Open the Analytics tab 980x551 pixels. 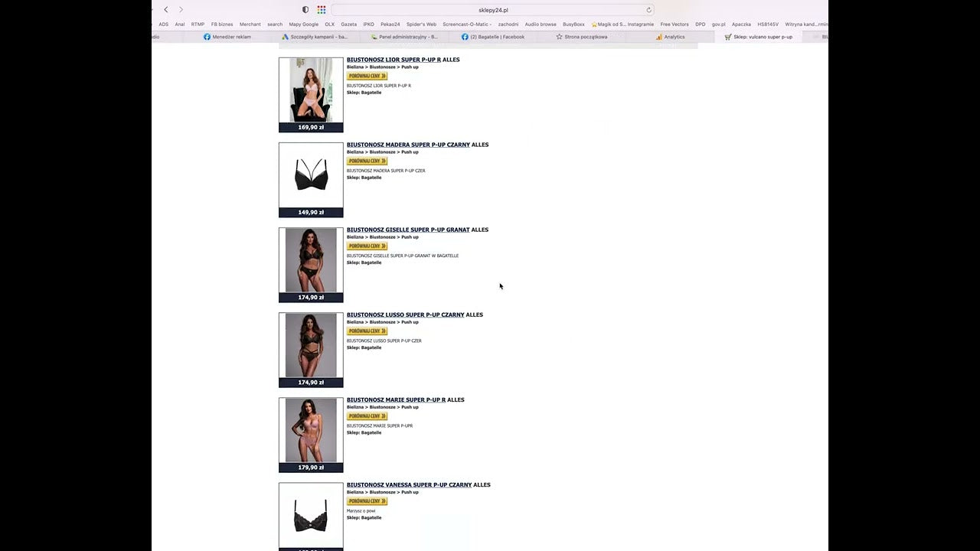(x=671, y=37)
